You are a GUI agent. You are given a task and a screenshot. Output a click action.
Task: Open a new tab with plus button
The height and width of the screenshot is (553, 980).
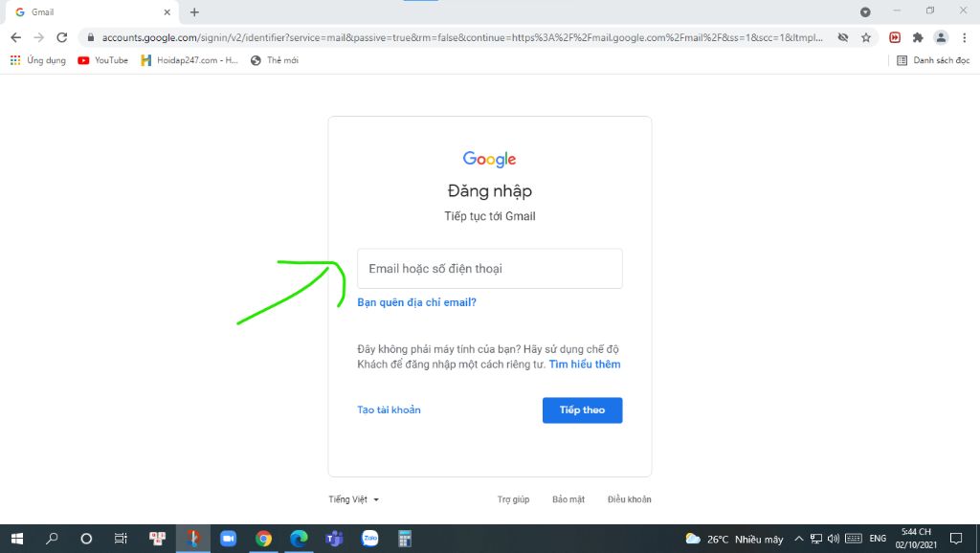click(x=194, y=11)
